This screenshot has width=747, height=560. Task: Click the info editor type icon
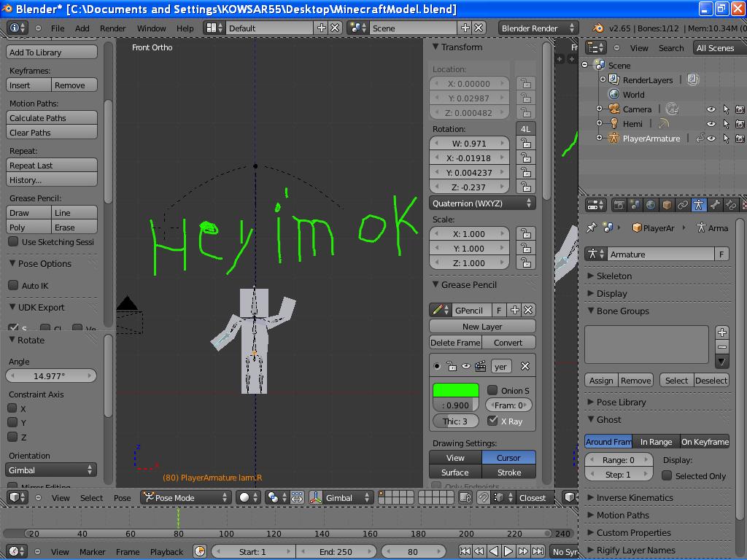point(18,28)
